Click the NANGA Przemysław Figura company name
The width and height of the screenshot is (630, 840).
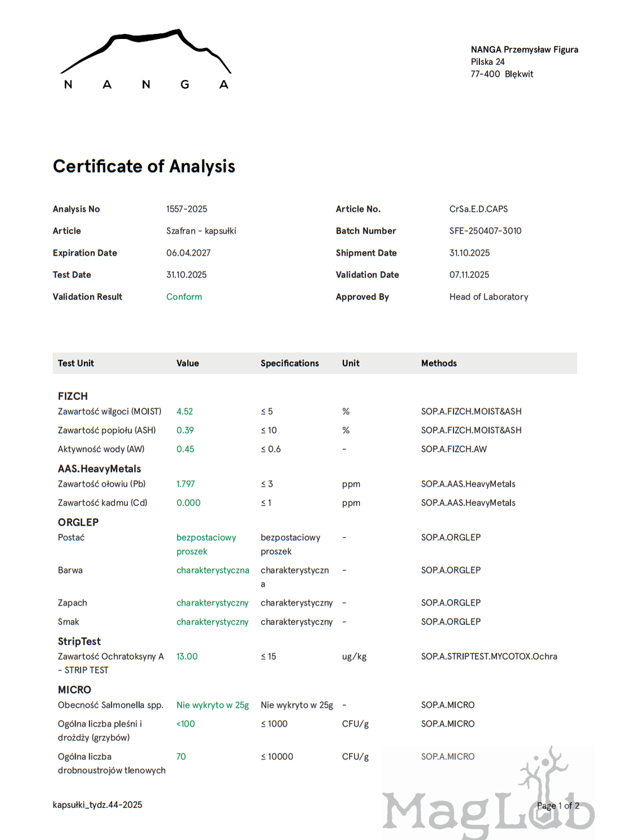524,50
